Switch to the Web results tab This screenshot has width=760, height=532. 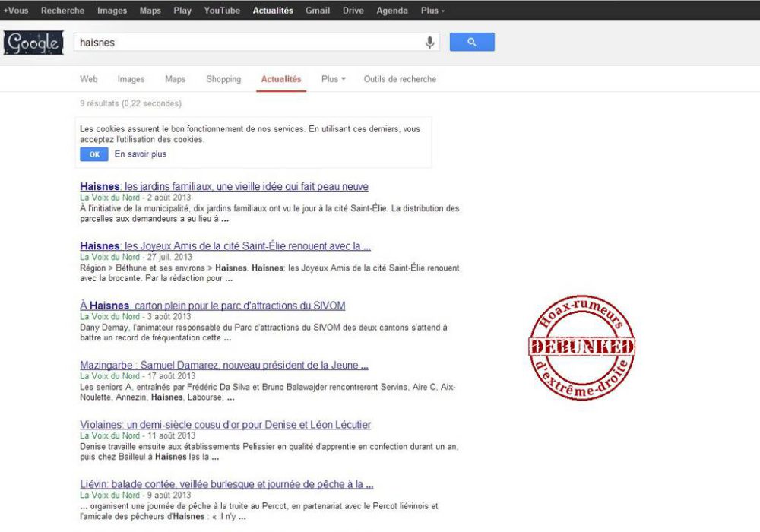(x=89, y=79)
